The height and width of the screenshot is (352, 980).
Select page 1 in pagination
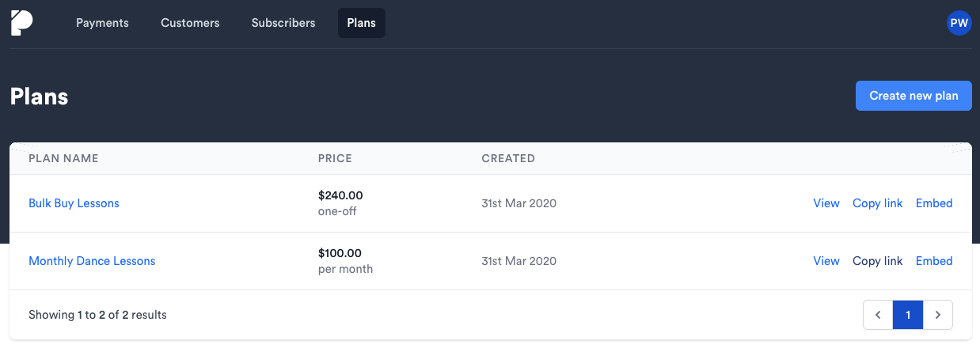[x=908, y=315]
